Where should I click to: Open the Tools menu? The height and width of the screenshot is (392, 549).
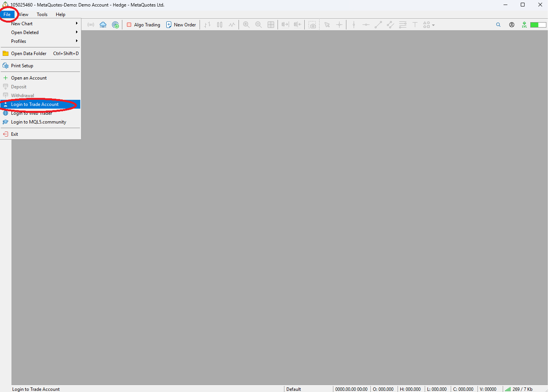[42, 15]
